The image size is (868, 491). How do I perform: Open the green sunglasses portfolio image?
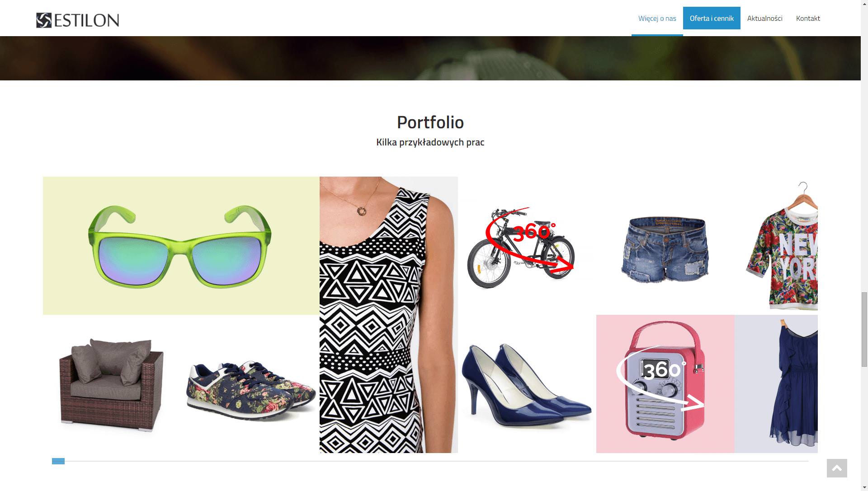[181, 246]
